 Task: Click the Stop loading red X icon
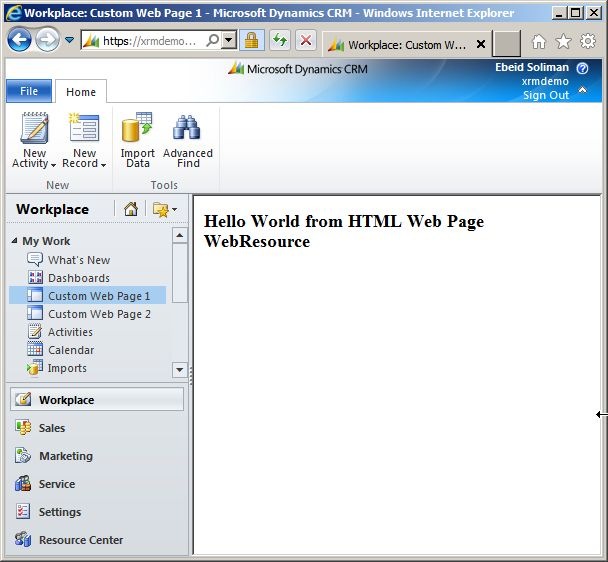306,40
